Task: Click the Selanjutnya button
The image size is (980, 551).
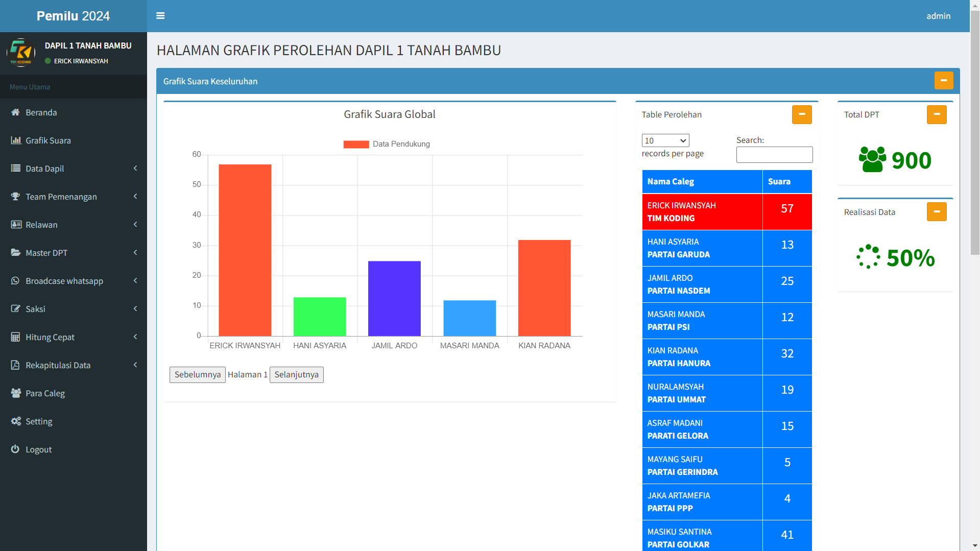Action: pyautogui.click(x=296, y=374)
